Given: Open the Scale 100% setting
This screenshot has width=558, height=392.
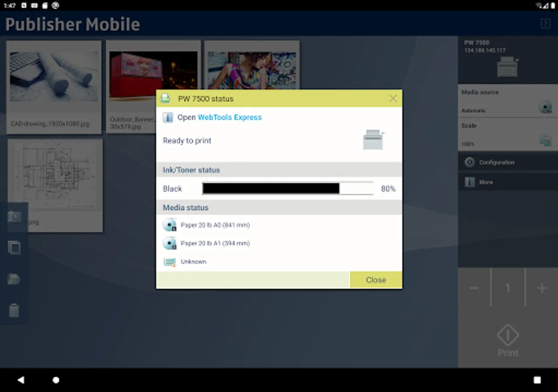Looking at the screenshot, I should pyautogui.click(x=508, y=135).
